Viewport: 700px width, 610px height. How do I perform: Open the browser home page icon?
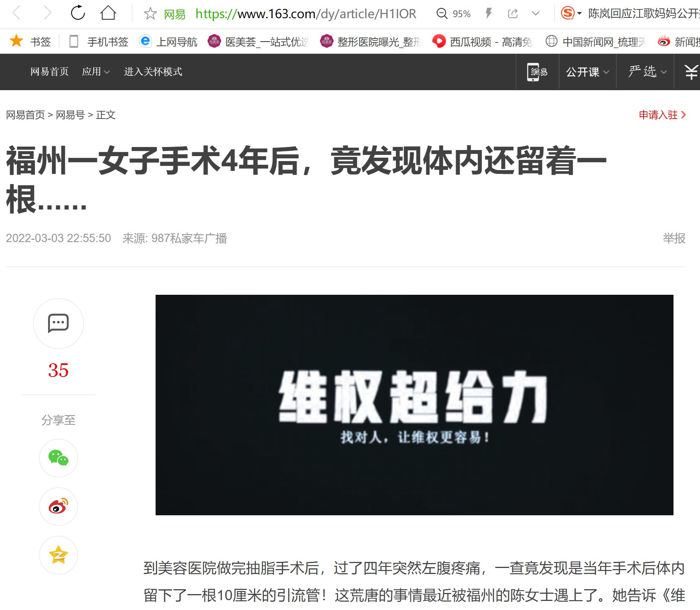pyautogui.click(x=108, y=13)
